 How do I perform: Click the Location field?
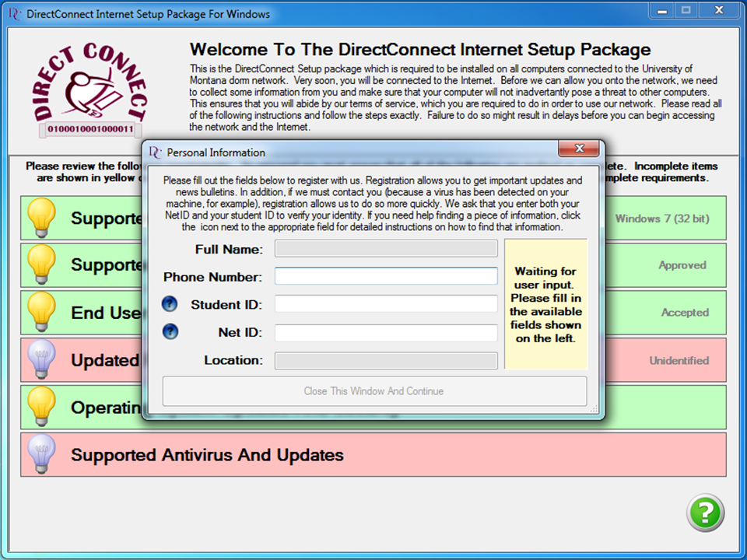pyautogui.click(x=386, y=360)
